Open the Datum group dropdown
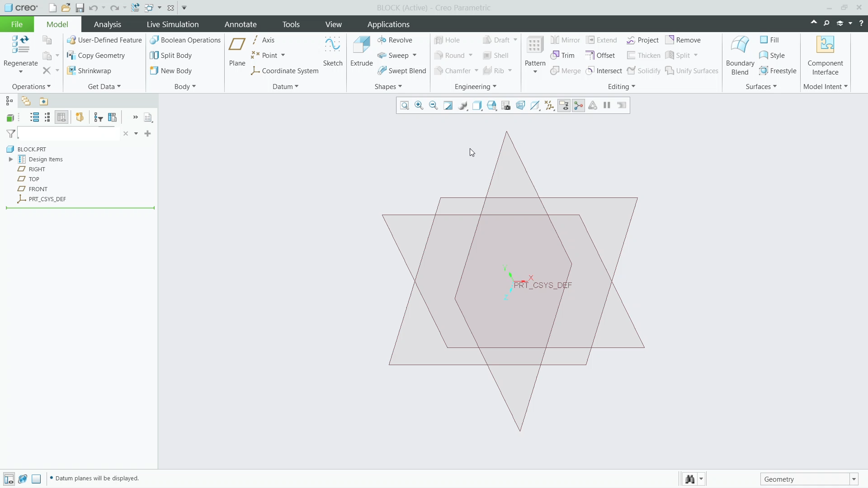This screenshot has height=488, width=868. point(285,87)
